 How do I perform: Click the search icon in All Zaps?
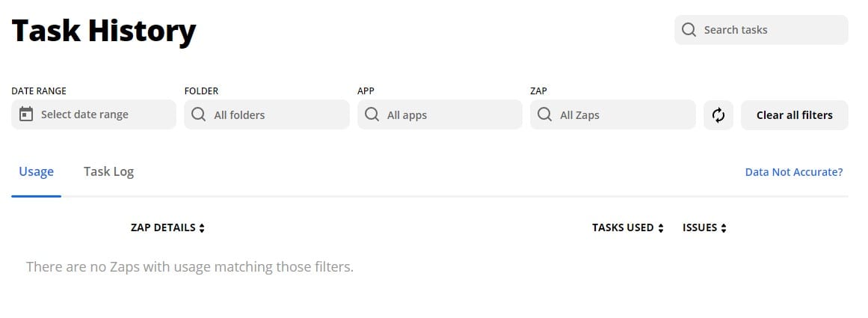click(x=545, y=114)
